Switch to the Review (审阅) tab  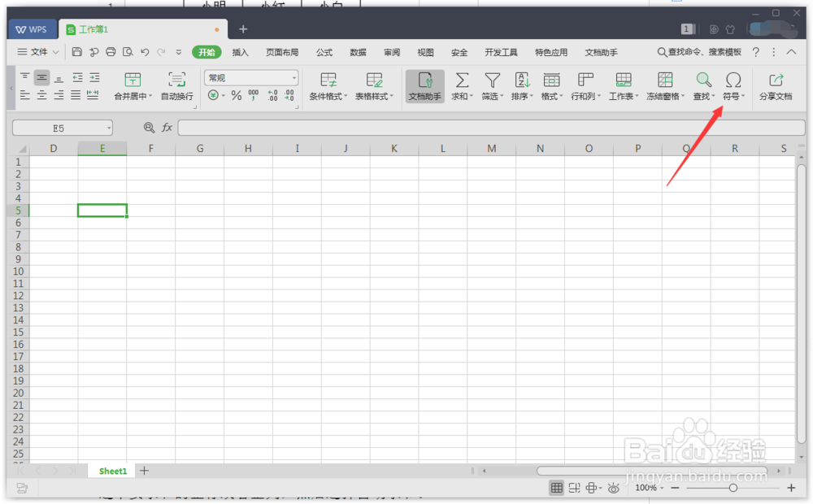pos(392,52)
